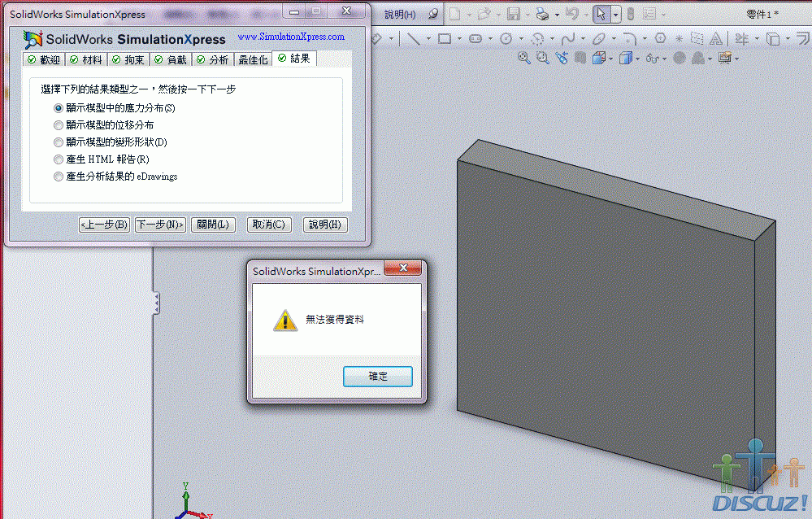The height and width of the screenshot is (519, 812).
Task: Click the 說明(H) button in SimulationXpress
Action: (324, 225)
